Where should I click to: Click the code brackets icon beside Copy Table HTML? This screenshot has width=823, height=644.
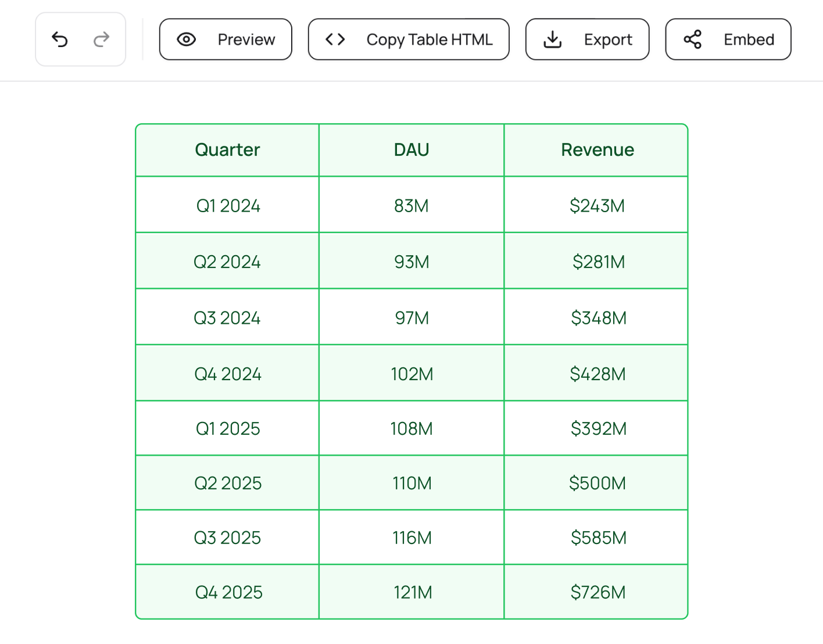point(334,39)
